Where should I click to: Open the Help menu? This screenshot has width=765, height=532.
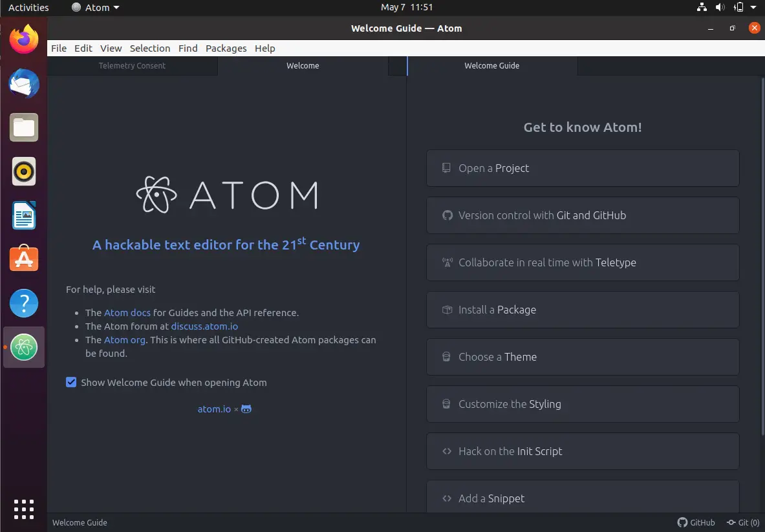point(265,48)
